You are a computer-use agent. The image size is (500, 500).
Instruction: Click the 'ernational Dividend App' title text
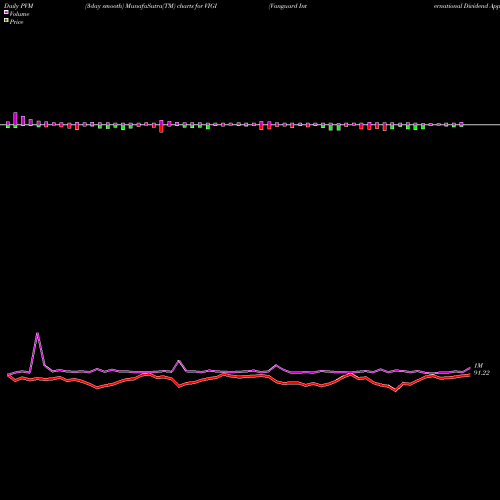467,6
